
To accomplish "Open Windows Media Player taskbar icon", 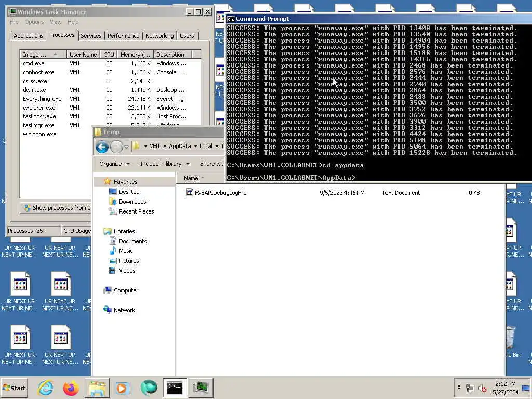I will click(123, 388).
